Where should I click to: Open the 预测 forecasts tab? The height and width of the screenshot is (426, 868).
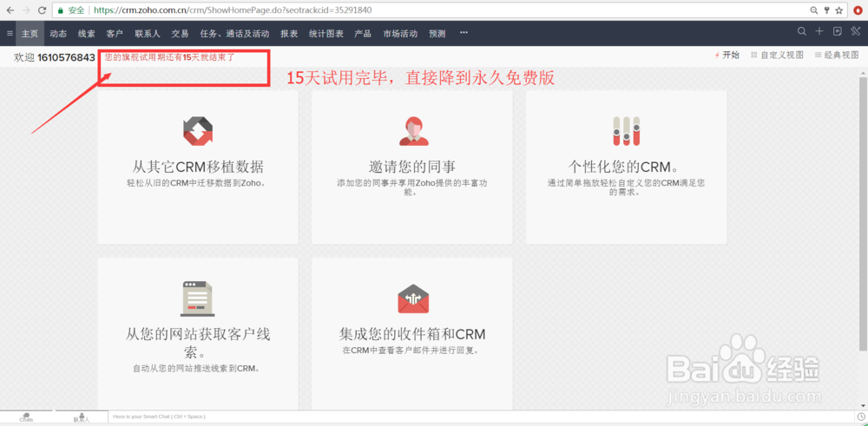coord(437,33)
